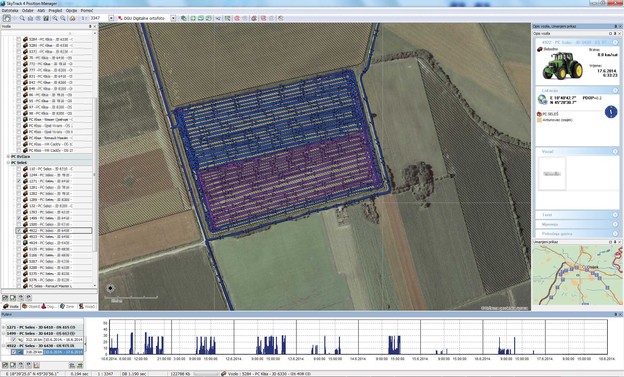Image resolution: width=624 pixels, height=377 pixels.
Task: Switch to the Zone tab
Action: point(67,307)
